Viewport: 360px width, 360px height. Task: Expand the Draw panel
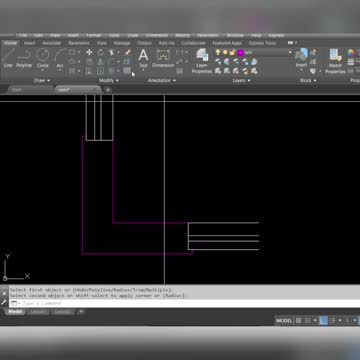[42, 80]
